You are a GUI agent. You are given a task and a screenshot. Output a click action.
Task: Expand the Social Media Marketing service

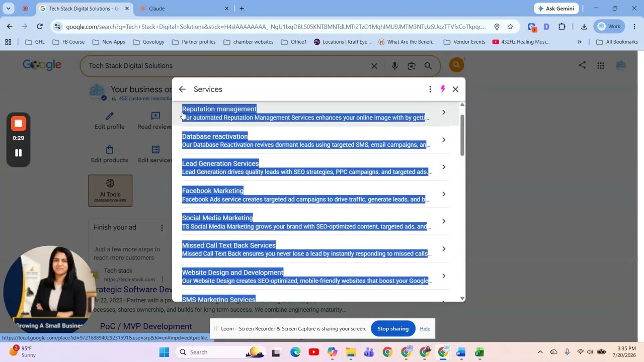tap(443, 221)
